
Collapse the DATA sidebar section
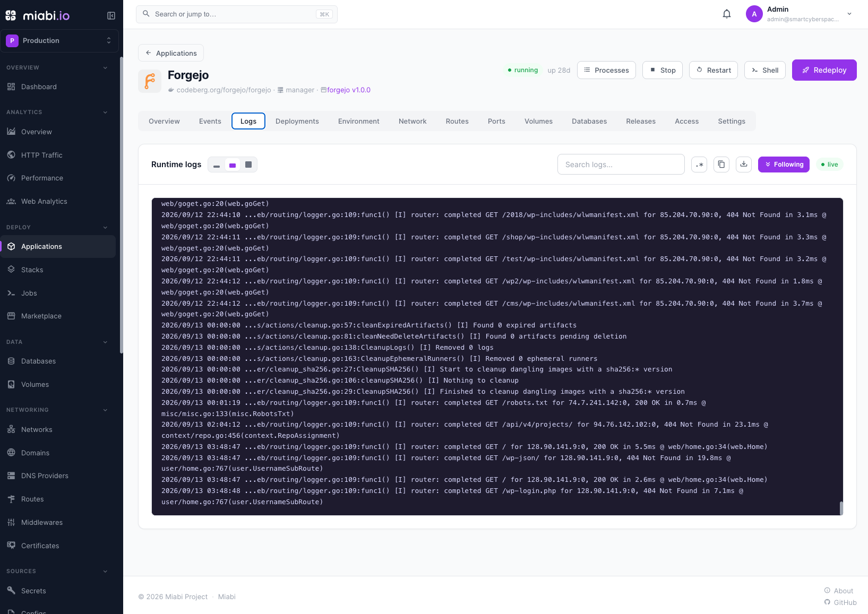click(x=105, y=342)
